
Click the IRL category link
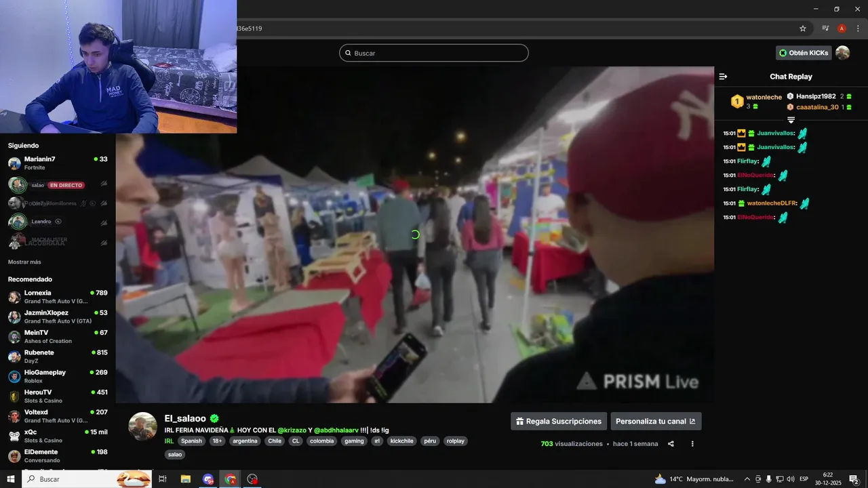point(169,441)
